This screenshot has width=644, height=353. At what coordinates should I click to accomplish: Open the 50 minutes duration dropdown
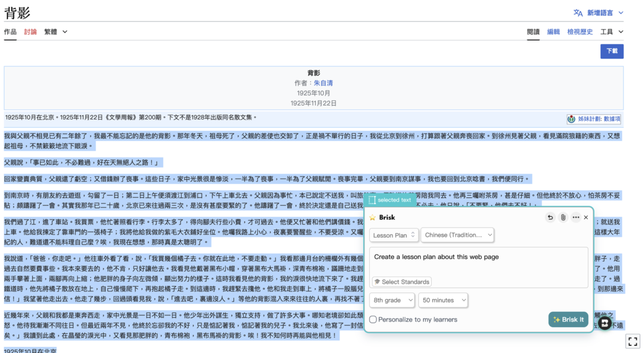[443, 300]
